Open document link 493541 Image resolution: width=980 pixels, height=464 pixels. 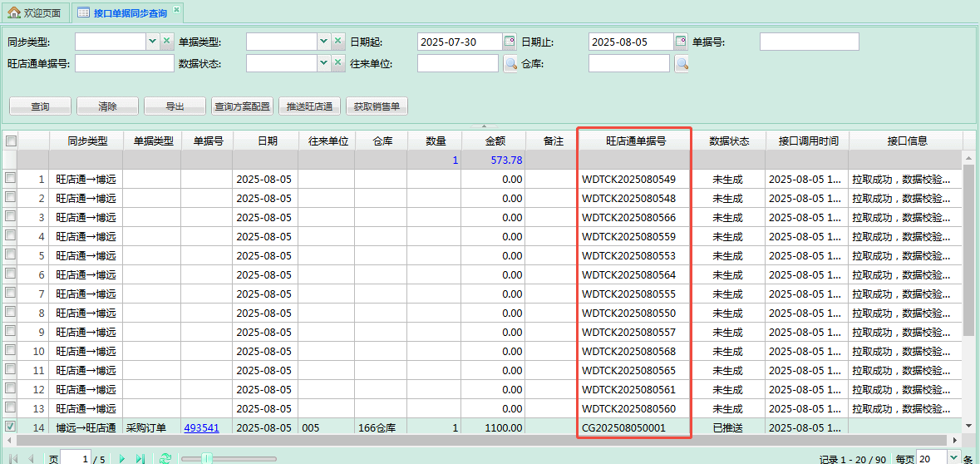pyautogui.click(x=201, y=428)
